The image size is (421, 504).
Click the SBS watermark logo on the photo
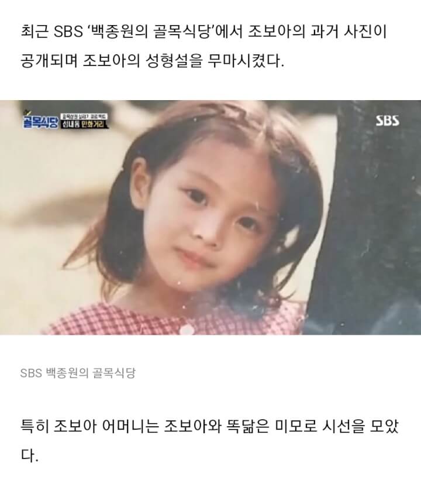(x=388, y=121)
